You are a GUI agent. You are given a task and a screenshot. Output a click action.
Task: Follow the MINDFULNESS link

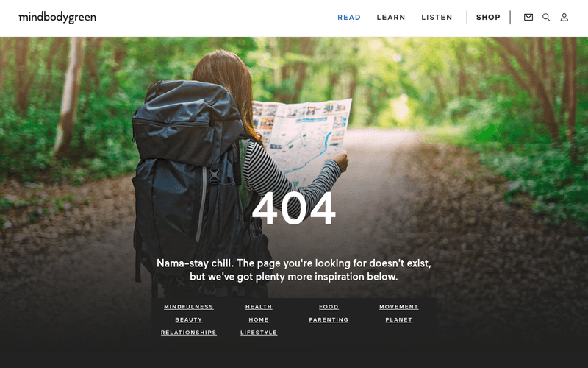(189, 307)
